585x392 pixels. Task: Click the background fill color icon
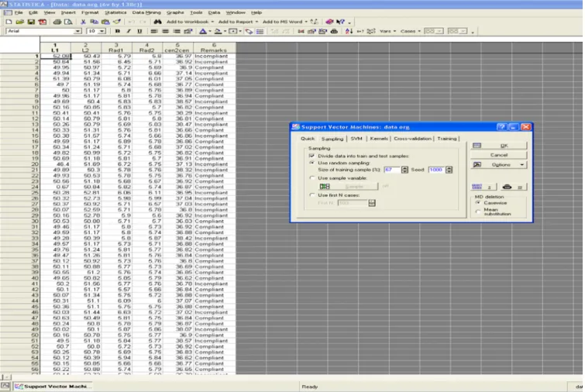click(218, 31)
